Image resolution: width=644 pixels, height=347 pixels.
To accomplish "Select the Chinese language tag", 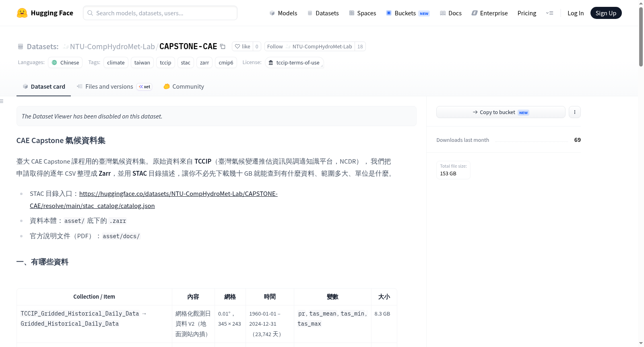I will (65, 62).
